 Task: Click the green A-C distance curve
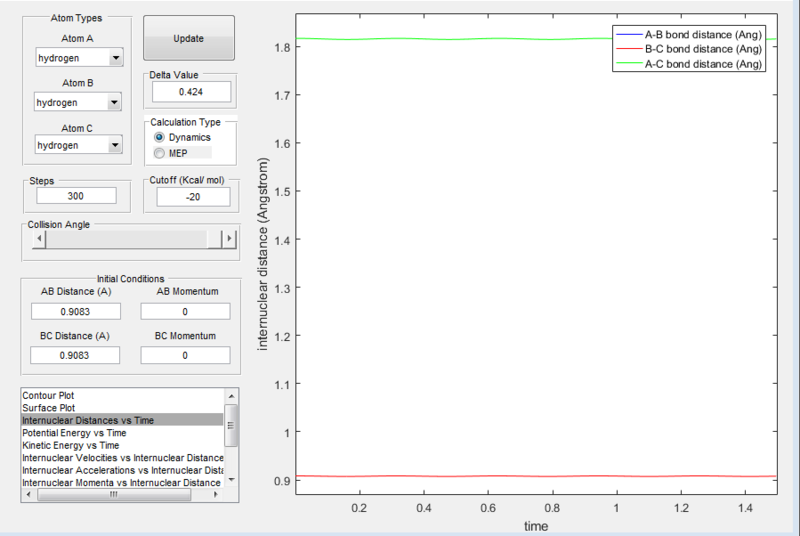[x=449, y=39]
